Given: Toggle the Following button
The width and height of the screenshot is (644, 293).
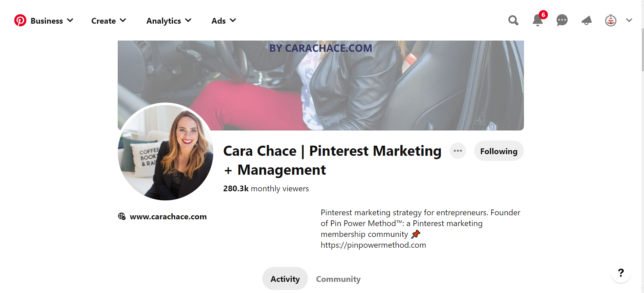Looking at the screenshot, I should click(499, 151).
